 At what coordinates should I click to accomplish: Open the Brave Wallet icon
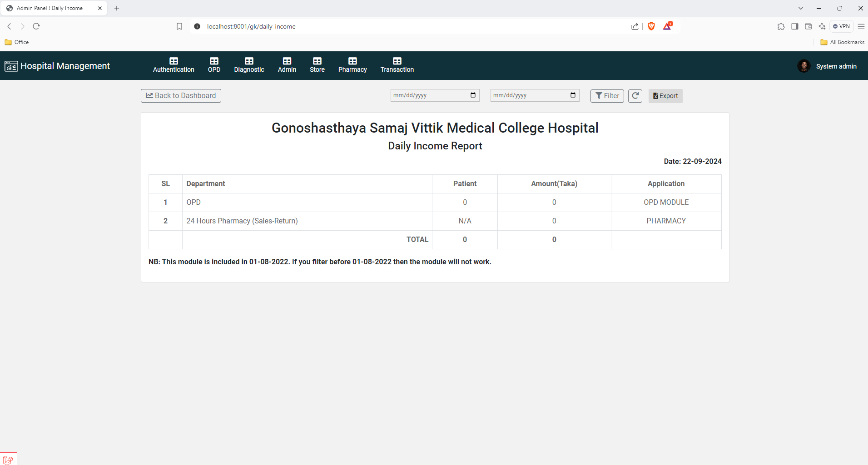(x=808, y=26)
